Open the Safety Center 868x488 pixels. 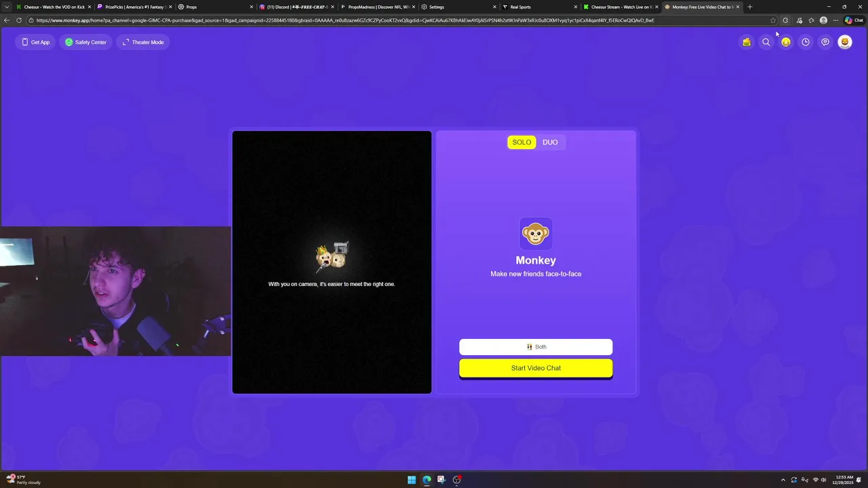86,42
